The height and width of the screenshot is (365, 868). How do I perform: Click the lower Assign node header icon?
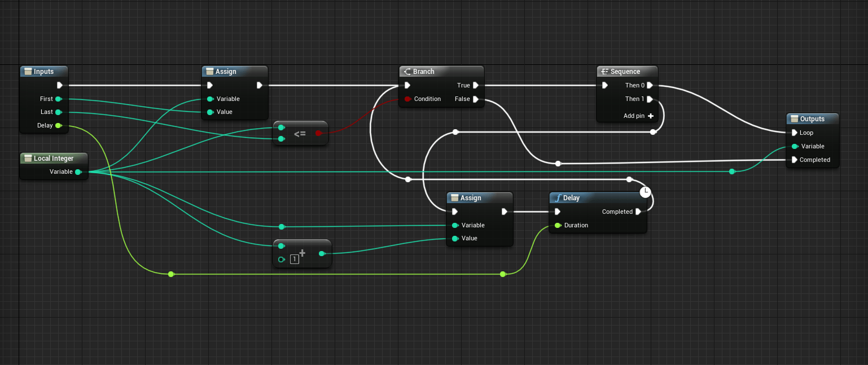click(454, 197)
